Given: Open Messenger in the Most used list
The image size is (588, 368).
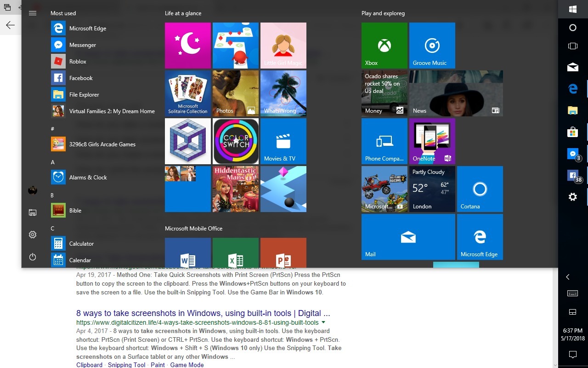Looking at the screenshot, I should coord(103,45).
